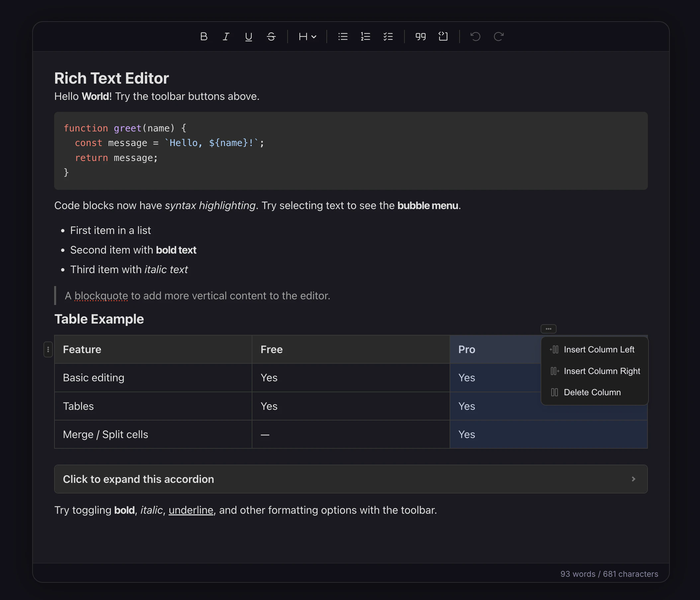Select "Insert Column Left" from the menu
Screen dimensions: 700x600
point(599,349)
